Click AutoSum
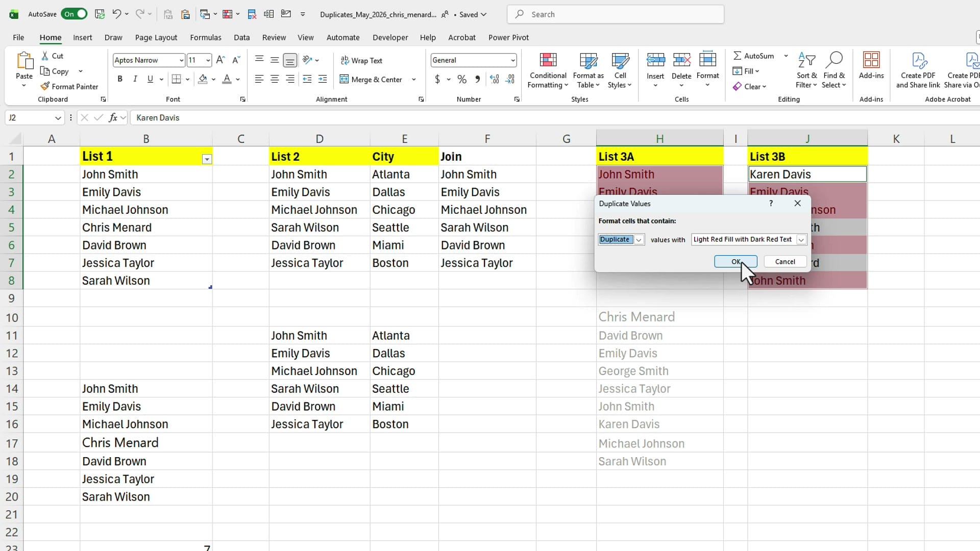Screen dimensions: 980x551 coord(754,56)
